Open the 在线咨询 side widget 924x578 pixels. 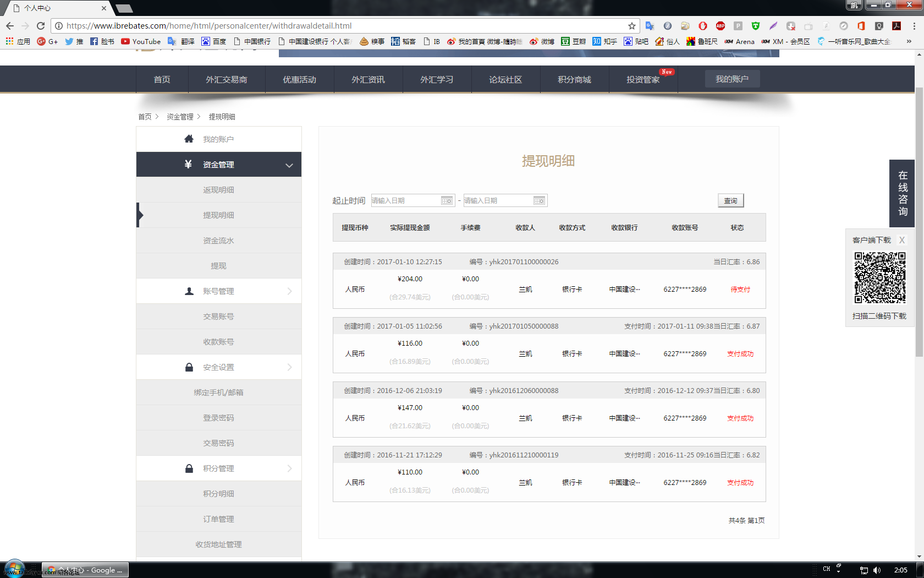(902, 193)
